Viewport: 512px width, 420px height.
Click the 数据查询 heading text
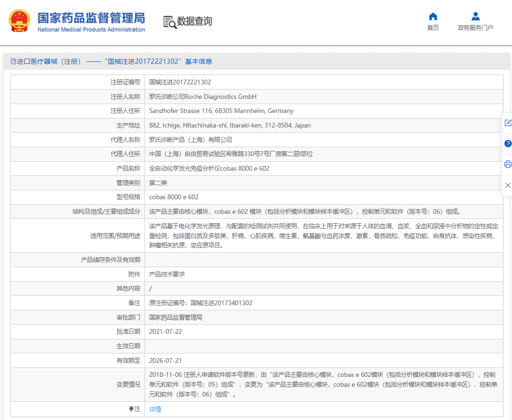tap(195, 21)
